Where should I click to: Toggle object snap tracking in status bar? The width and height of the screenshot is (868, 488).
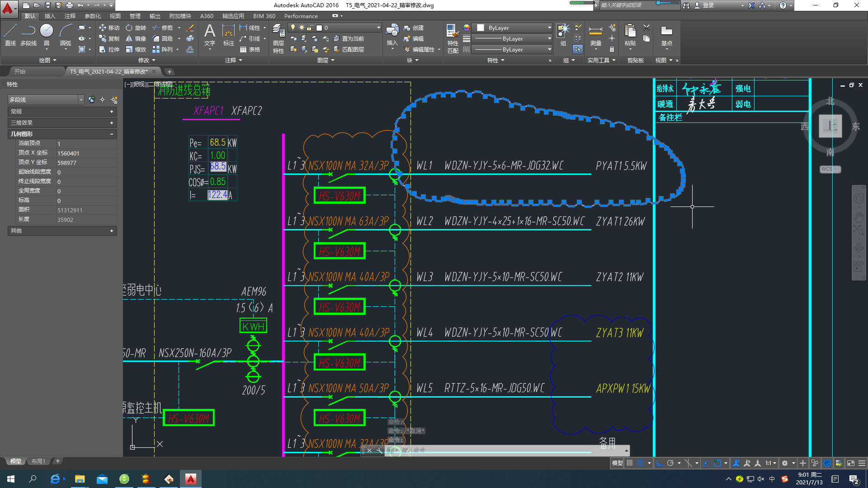coord(706,463)
